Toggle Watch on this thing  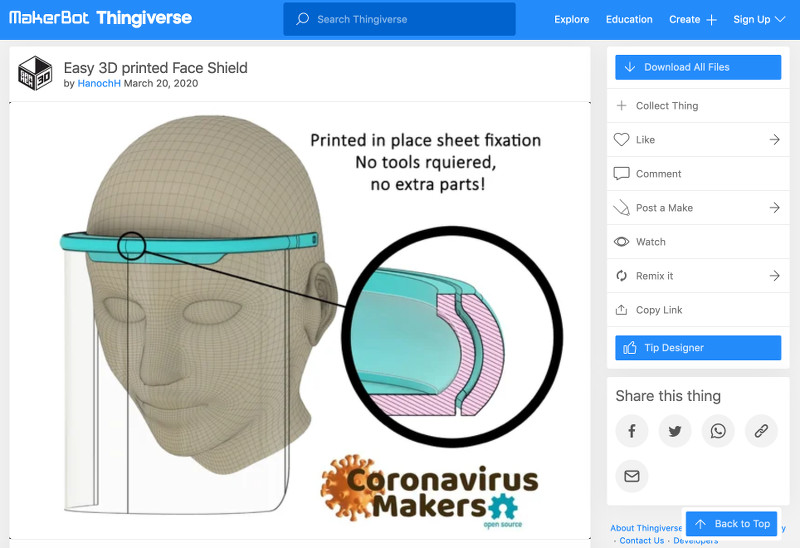pos(698,242)
